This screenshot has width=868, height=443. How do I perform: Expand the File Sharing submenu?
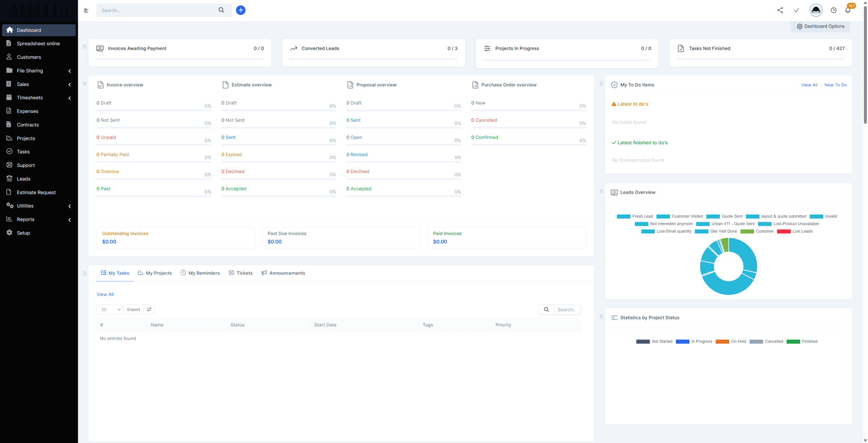(70, 71)
